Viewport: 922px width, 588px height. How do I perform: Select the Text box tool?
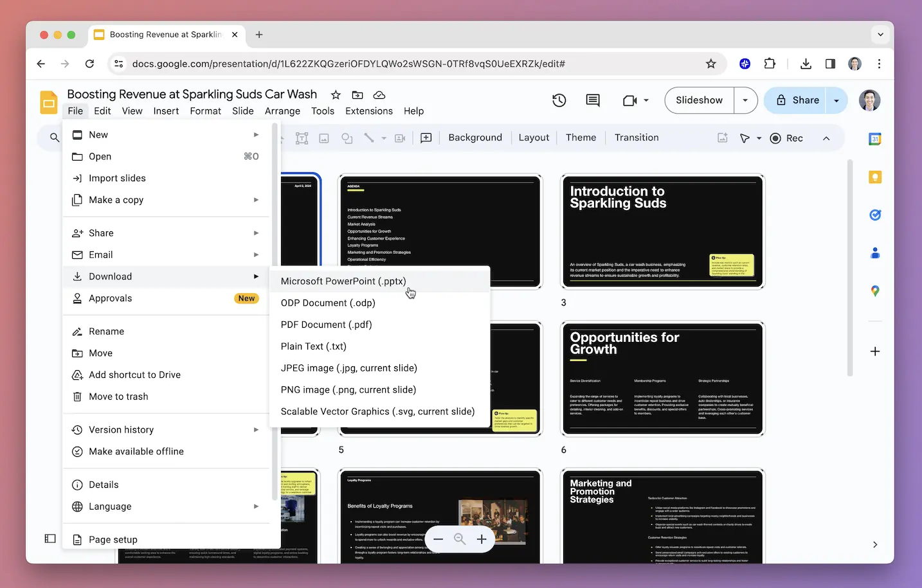(x=302, y=138)
